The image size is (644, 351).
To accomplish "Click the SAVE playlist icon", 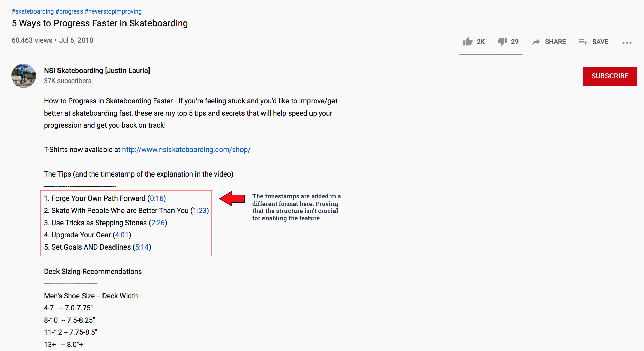I will (583, 41).
